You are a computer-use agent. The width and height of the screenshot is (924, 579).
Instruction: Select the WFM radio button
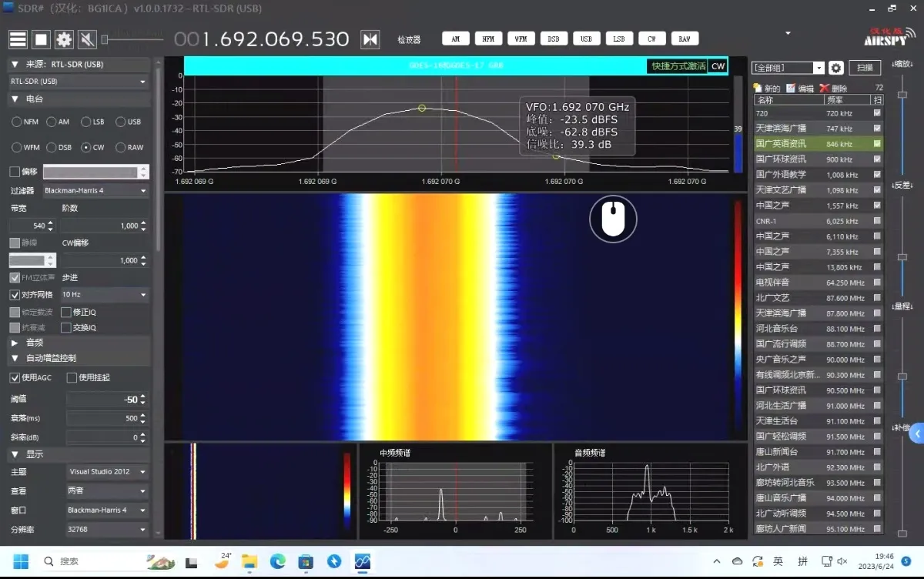coord(17,147)
